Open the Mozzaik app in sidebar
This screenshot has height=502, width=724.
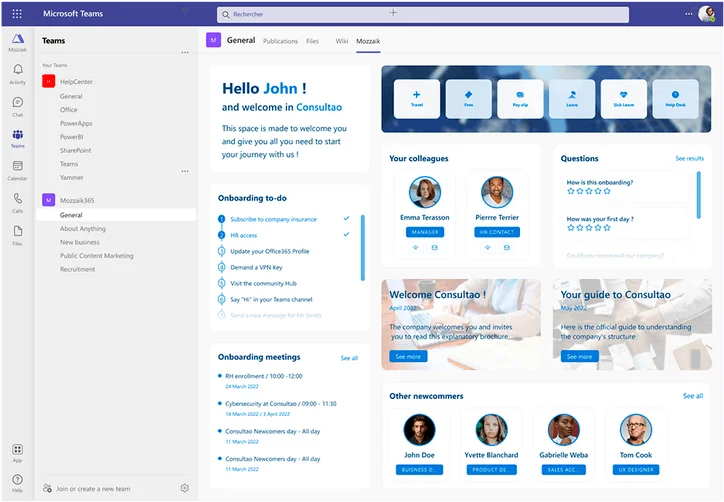(x=18, y=42)
